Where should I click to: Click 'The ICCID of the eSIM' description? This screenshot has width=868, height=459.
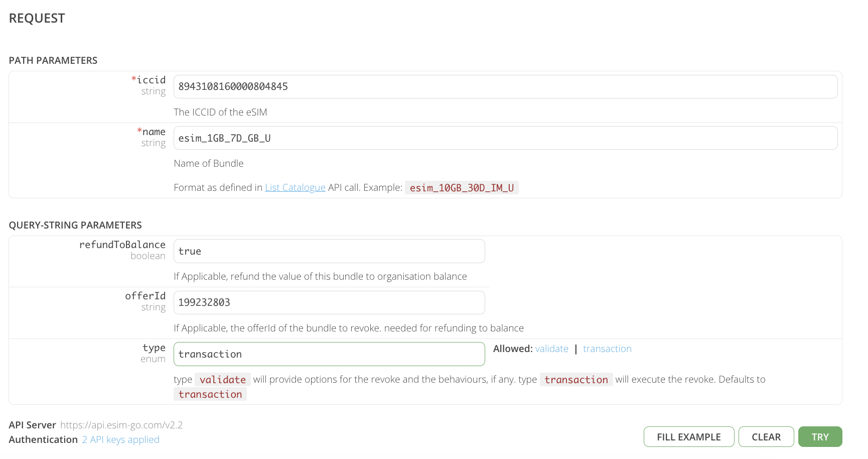(220, 112)
